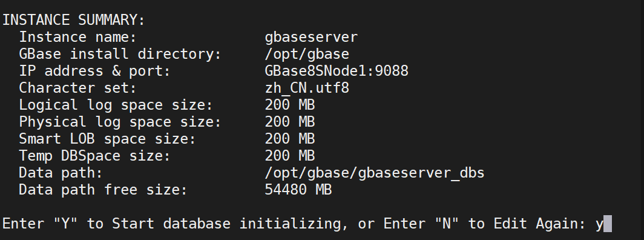Click the instance name value 'gbaseserver'
Viewport: 644px width, 240px height.
pos(311,37)
